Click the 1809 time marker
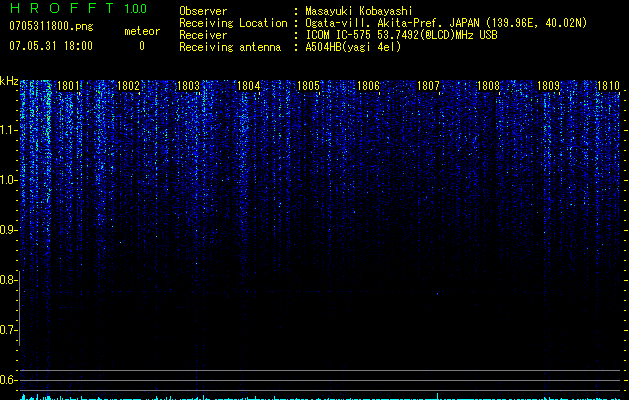Viewport: 629px width, 400px height. (548, 86)
